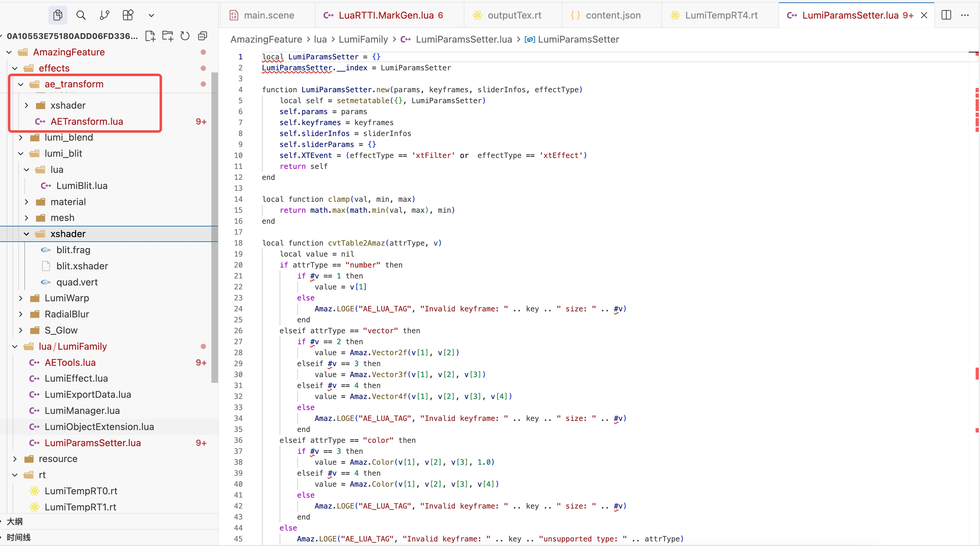
Task: Split the editor to the right
Action: point(946,15)
